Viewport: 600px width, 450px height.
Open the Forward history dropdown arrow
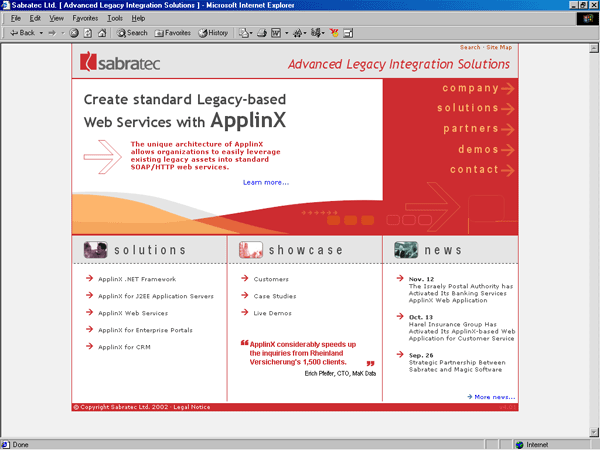tap(63, 33)
